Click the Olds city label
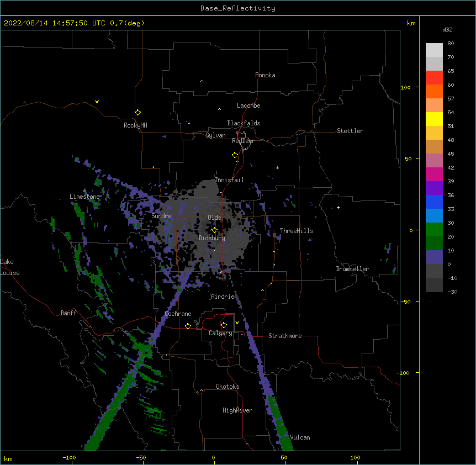The image size is (476, 465). 214,218
